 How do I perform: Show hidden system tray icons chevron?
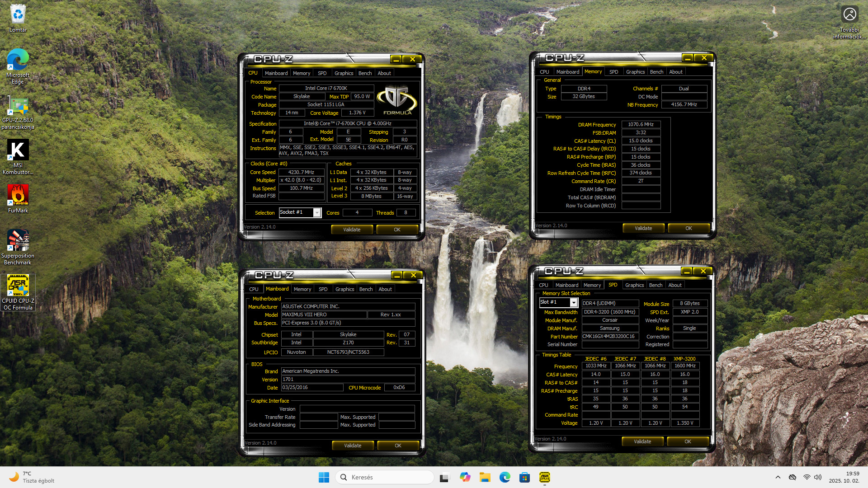click(778, 477)
